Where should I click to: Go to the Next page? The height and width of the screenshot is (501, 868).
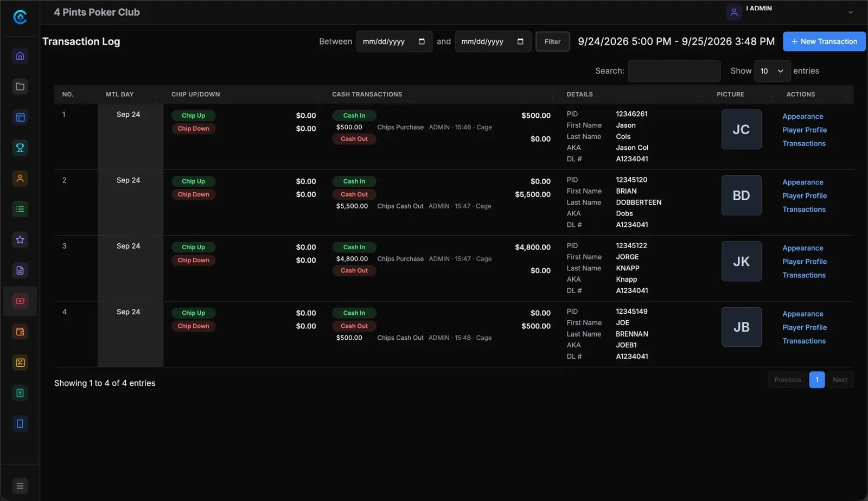click(x=840, y=380)
